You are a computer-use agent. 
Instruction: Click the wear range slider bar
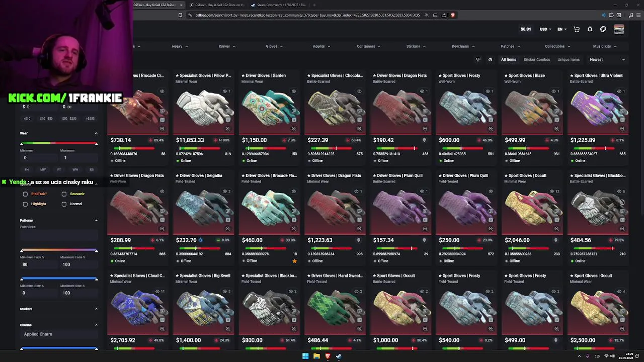pos(59,144)
